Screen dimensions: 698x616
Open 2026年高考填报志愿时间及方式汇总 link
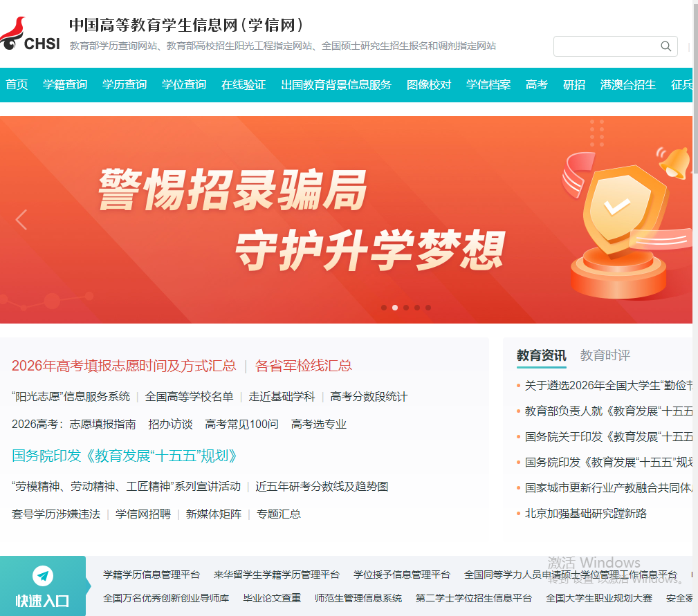point(124,366)
